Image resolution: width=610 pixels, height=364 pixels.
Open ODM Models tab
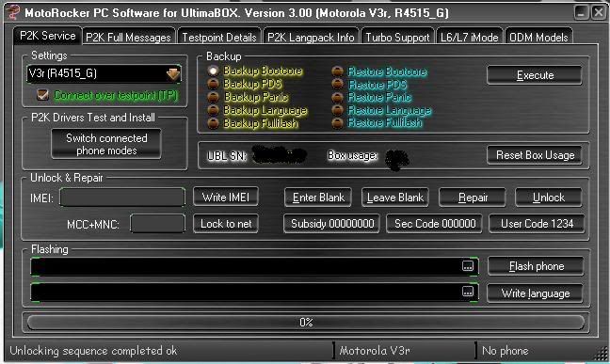pyautogui.click(x=538, y=38)
